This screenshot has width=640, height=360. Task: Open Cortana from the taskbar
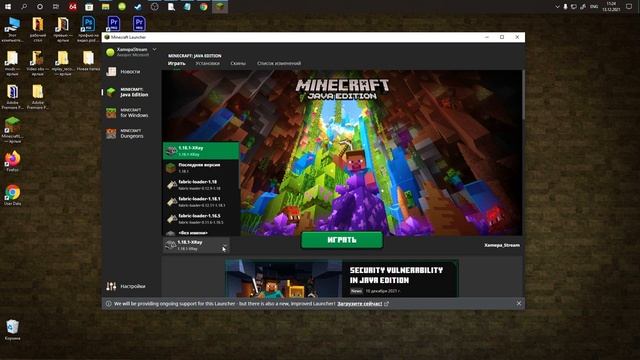[40, 7]
